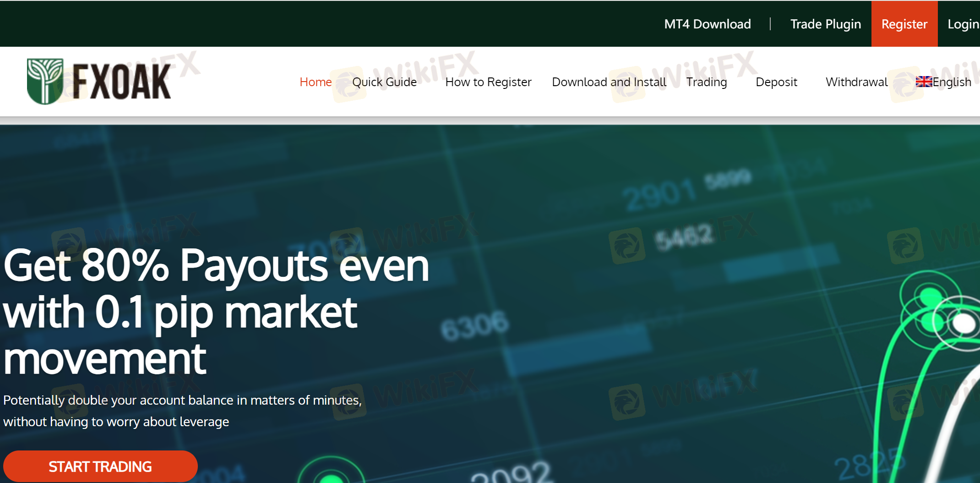This screenshot has height=483, width=980.
Task: Click the Login link
Action: coord(964,24)
